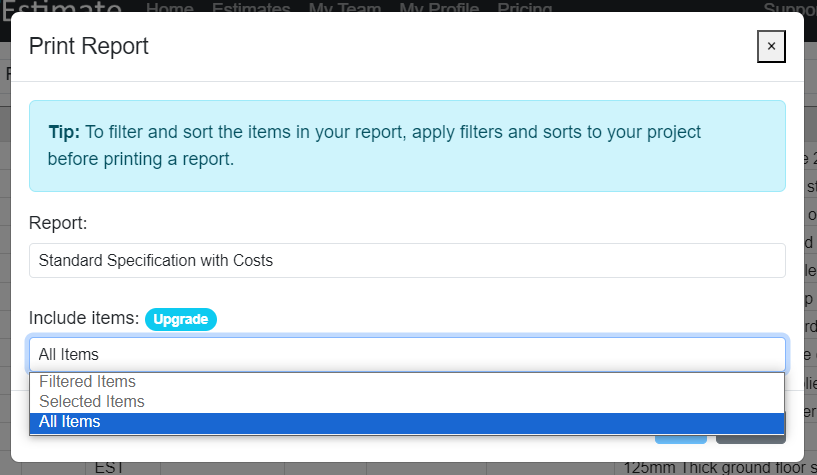Click the Estimate logo in header
The height and width of the screenshot is (475, 817).
[61, 7]
